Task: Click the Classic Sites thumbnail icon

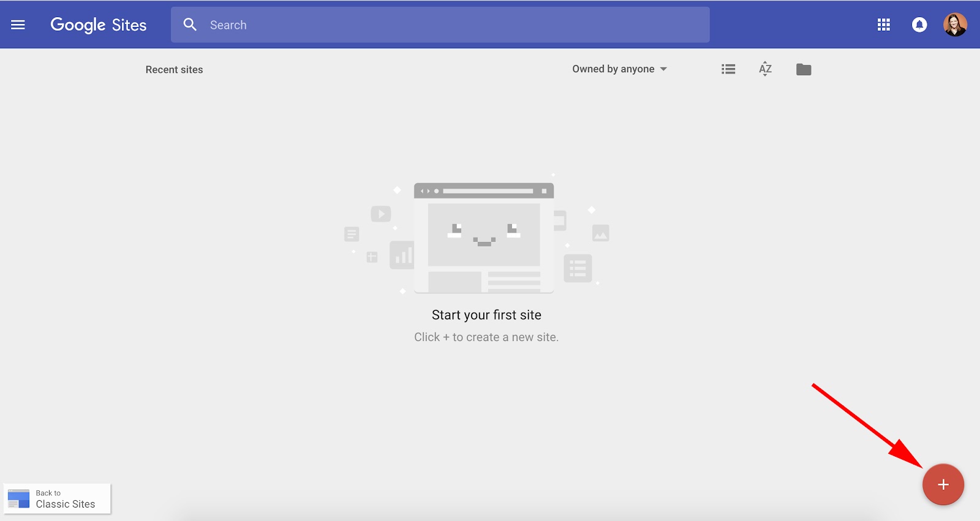Action: tap(18, 498)
